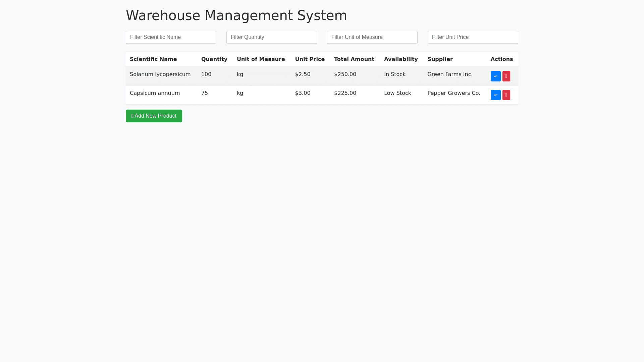Click the Availability column header
Image resolution: width=644 pixels, height=362 pixels.
pyautogui.click(x=400, y=59)
